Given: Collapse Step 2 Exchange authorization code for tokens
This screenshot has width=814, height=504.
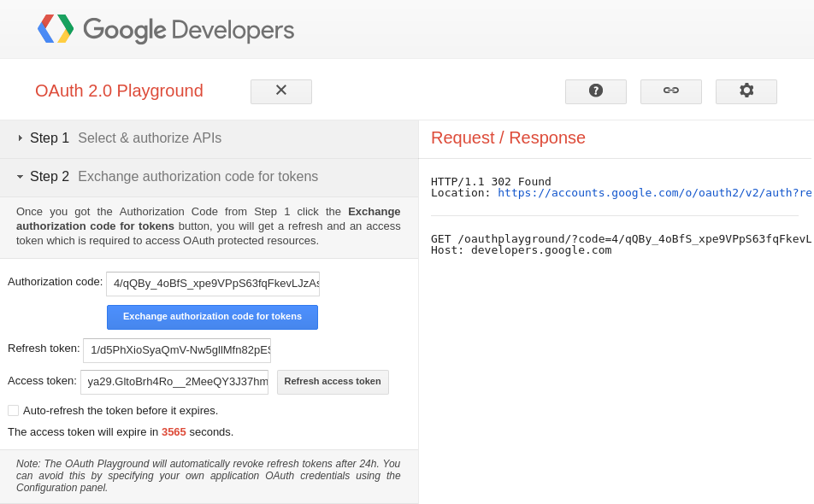Looking at the screenshot, I should pos(209,176).
